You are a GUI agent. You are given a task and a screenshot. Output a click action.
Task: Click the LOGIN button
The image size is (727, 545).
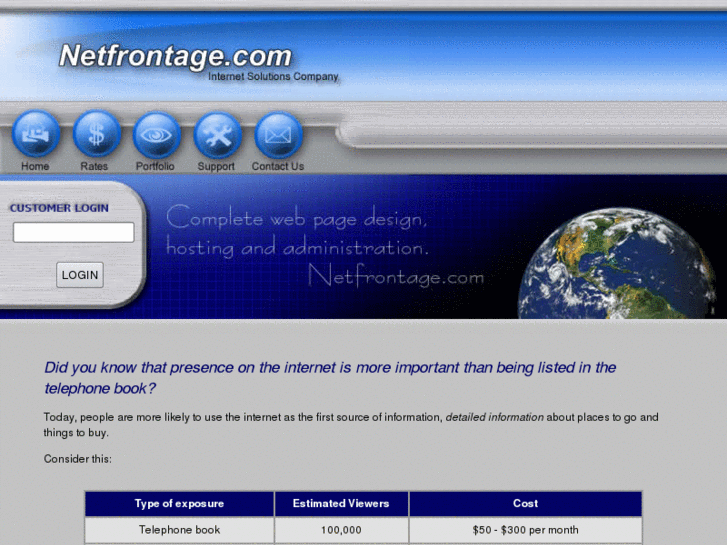[x=80, y=275]
